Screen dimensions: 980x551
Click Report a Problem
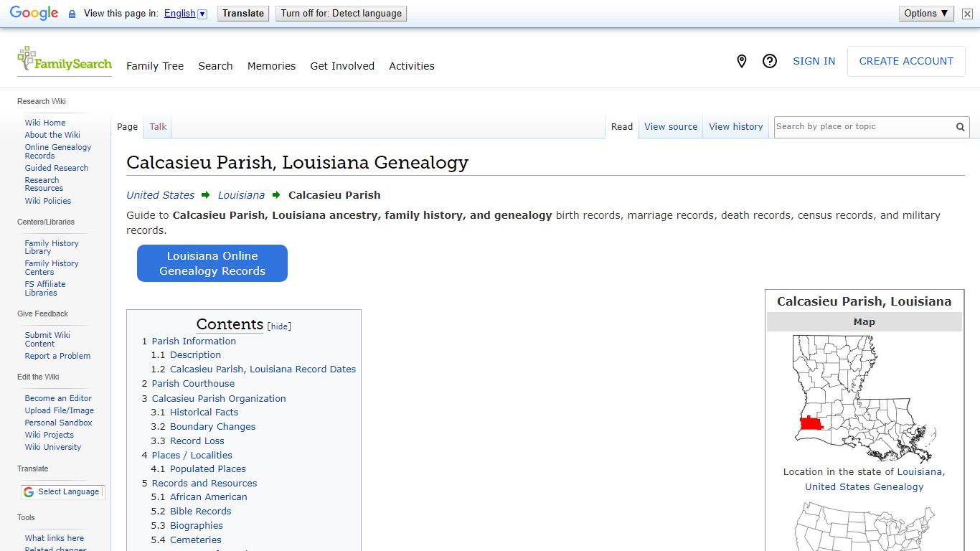pos(57,356)
